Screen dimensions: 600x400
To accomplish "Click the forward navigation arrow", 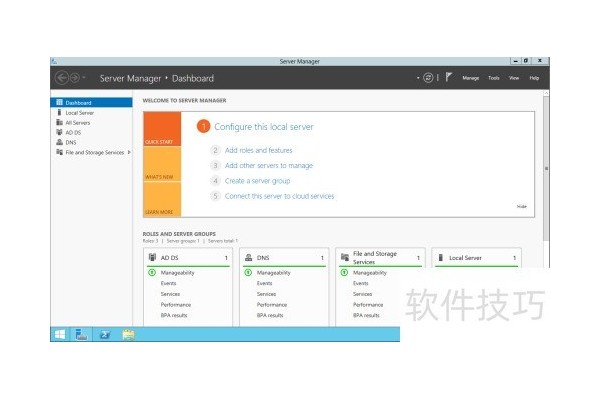I will click(75, 78).
